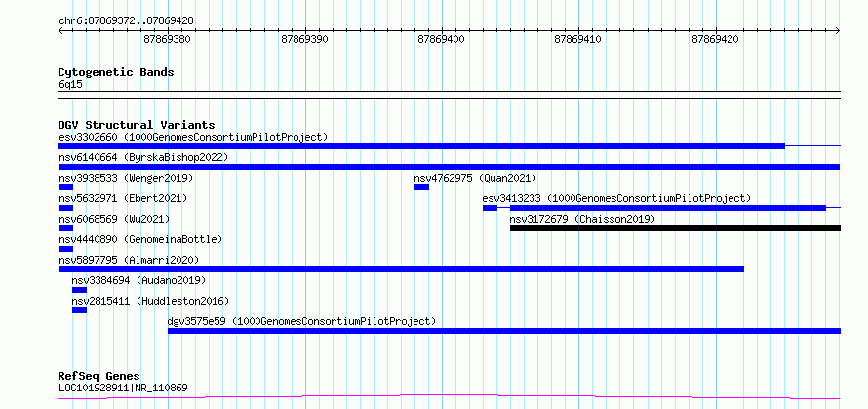Click the nsv3384694 (Audano2019) label
The height and width of the screenshot is (409, 868).
tap(138, 280)
